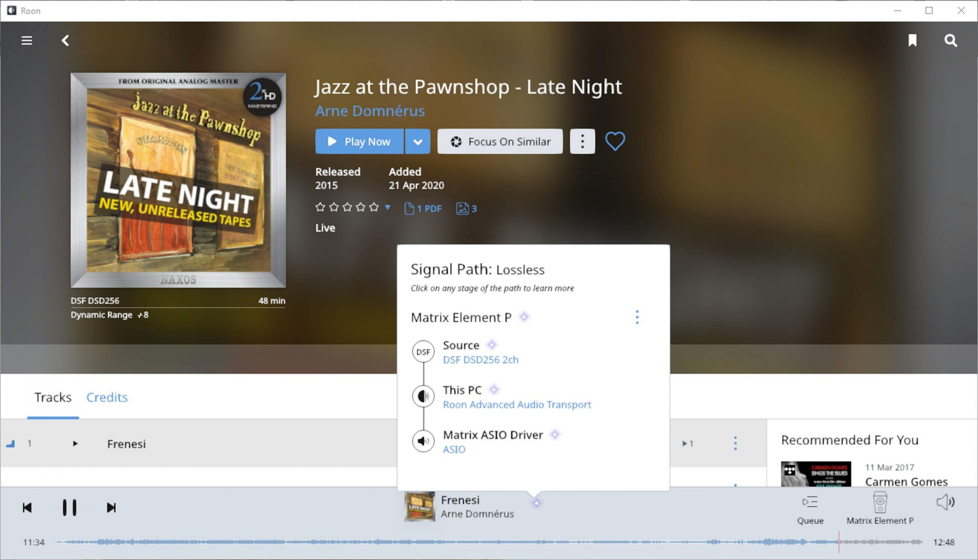Screen dimensions: 978x560
Task: Close the Roon window
Action: pyautogui.click(x=961, y=10)
